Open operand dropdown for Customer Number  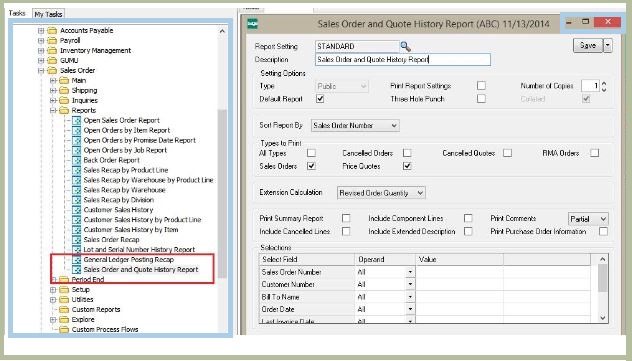coord(410,284)
